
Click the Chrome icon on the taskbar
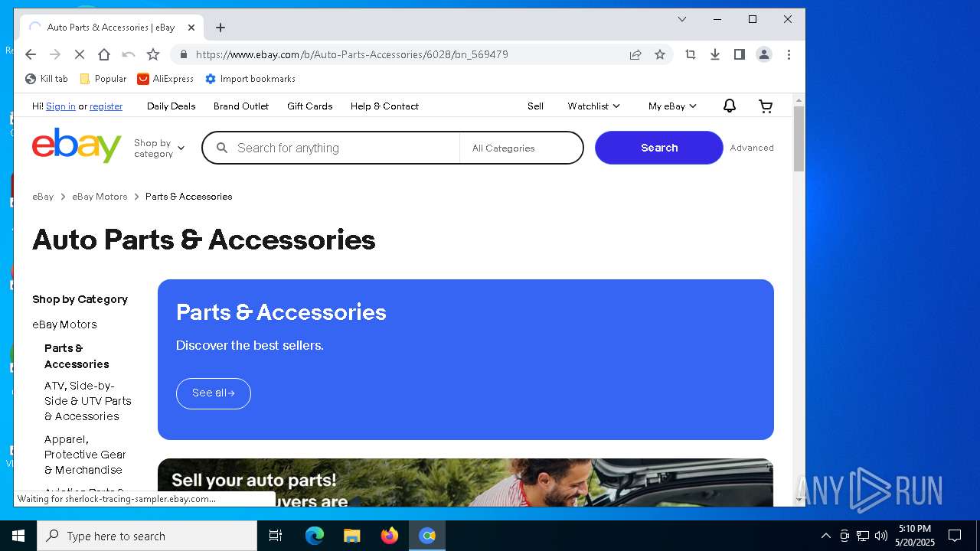tap(427, 536)
